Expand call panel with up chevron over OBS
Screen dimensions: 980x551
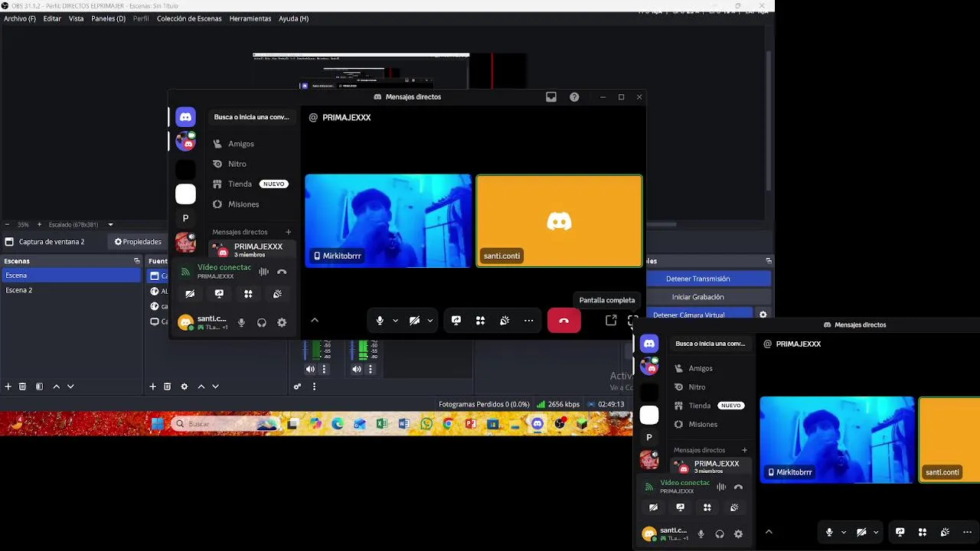pyautogui.click(x=314, y=321)
